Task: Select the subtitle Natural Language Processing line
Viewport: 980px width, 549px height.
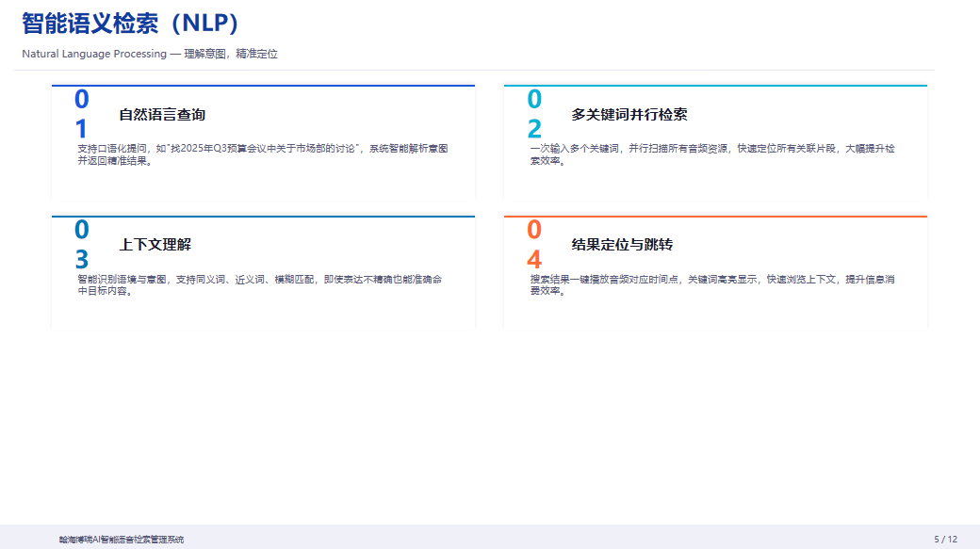Action: point(150,54)
